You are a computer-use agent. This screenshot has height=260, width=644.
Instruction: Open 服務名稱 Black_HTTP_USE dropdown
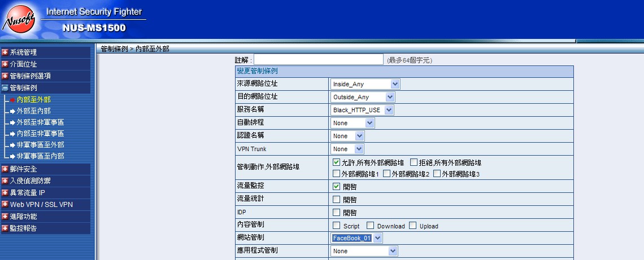pos(362,110)
